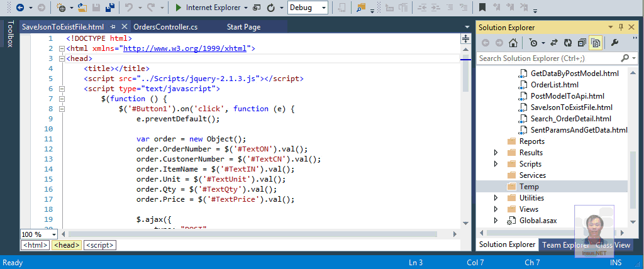Select Search_OrderDetail.html file

[571, 119]
